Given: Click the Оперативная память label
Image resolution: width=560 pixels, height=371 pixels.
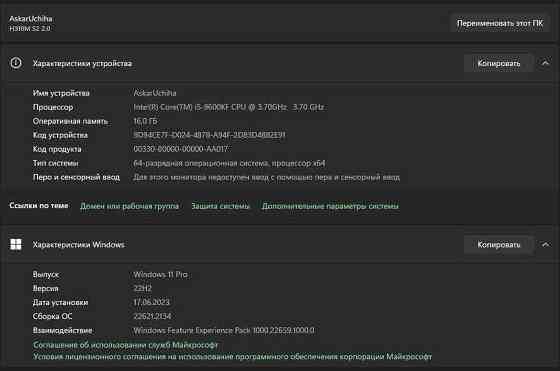Looking at the screenshot, I should coord(70,121).
